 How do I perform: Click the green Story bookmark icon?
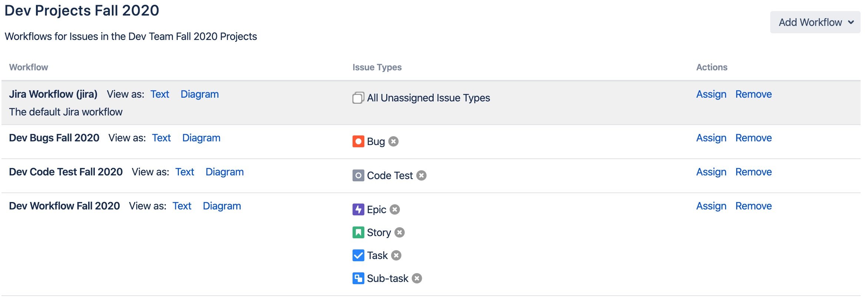358,232
